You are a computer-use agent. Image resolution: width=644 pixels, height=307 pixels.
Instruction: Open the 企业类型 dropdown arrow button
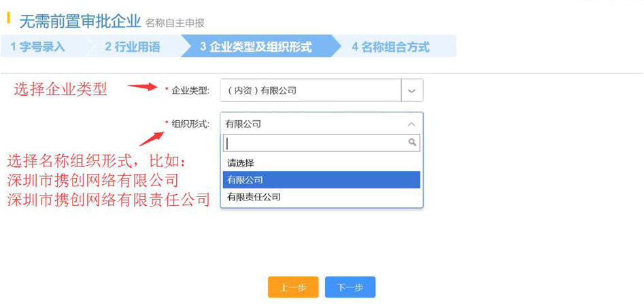[411, 90]
